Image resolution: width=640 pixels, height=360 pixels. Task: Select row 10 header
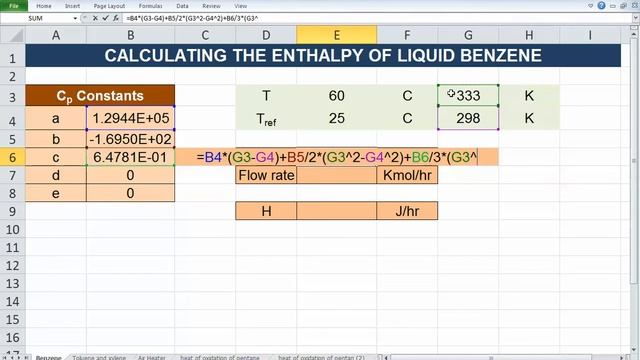[x=13, y=229]
